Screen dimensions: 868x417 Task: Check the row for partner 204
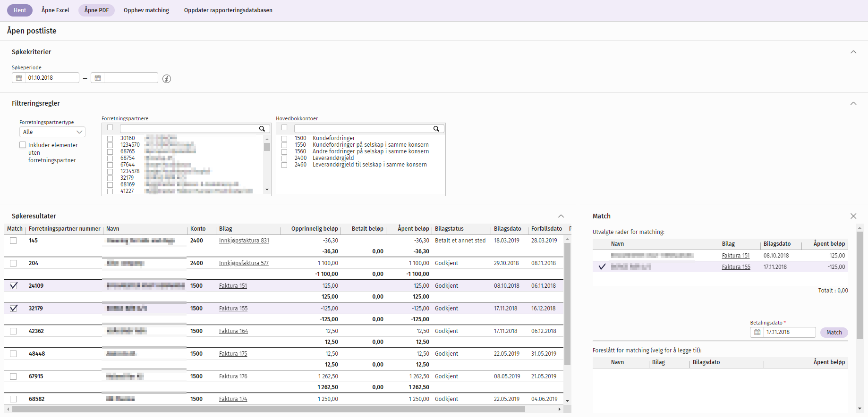click(x=13, y=263)
